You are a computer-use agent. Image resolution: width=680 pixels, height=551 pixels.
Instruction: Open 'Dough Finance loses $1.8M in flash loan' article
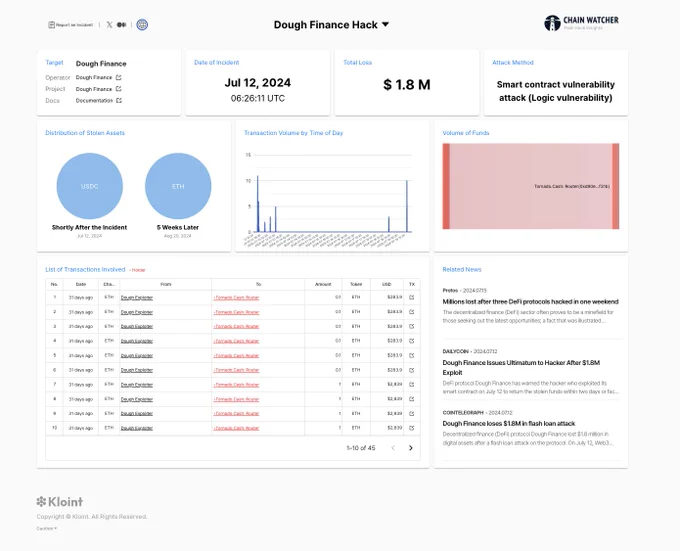click(509, 424)
